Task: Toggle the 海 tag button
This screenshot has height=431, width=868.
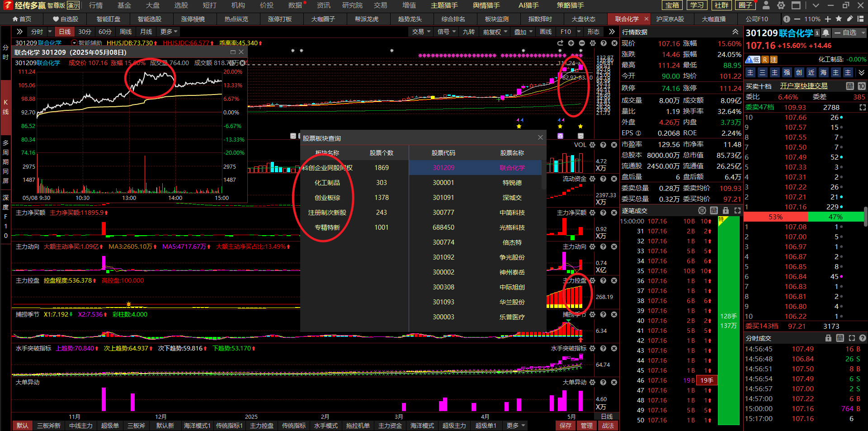Action: (824, 72)
